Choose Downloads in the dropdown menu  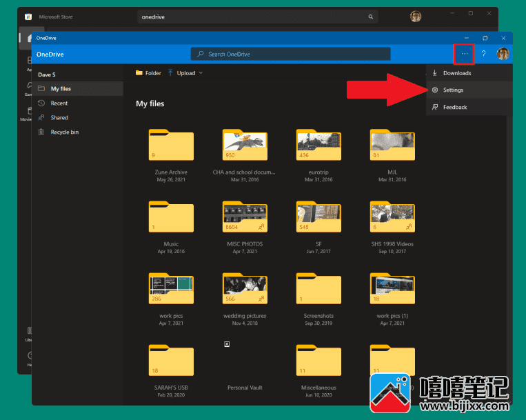tap(469, 73)
